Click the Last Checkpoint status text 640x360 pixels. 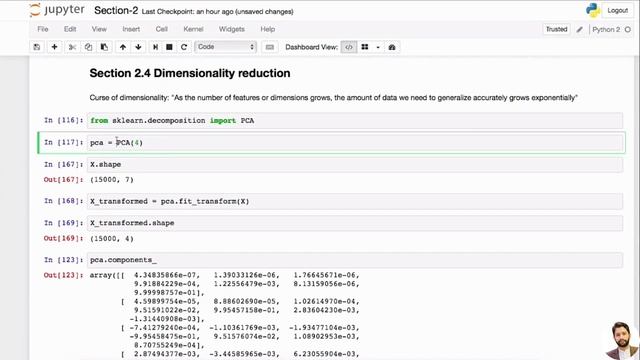[217, 12]
